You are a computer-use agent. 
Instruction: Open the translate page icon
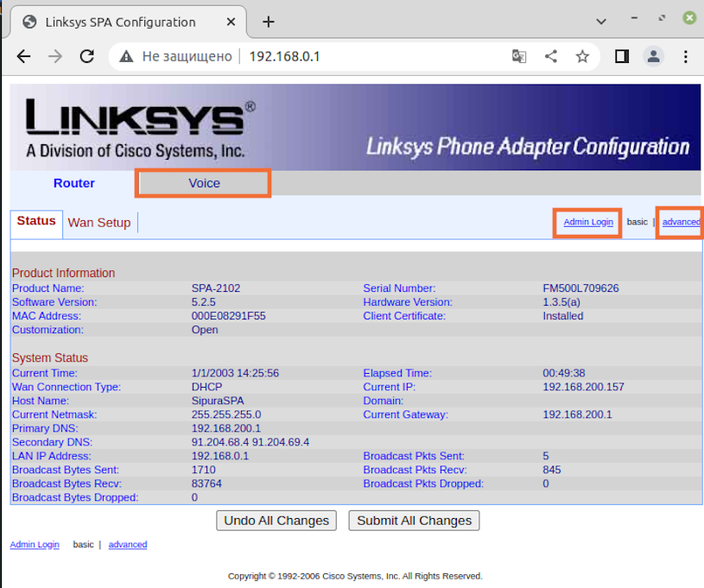(519, 57)
